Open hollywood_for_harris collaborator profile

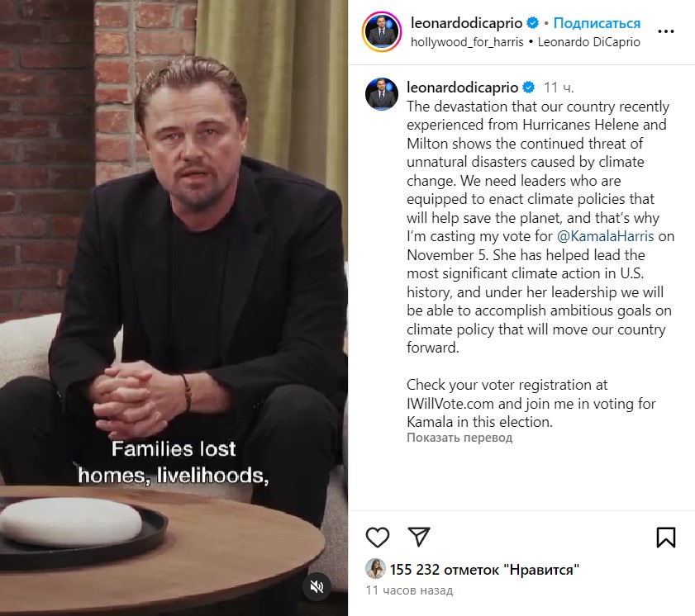click(x=467, y=42)
